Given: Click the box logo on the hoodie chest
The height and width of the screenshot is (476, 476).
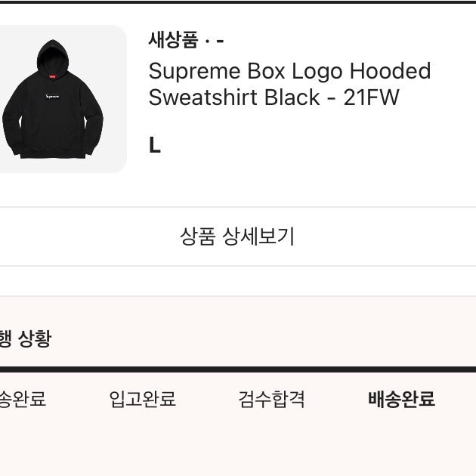Looking at the screenshot, I should click(x=52, y=97).
